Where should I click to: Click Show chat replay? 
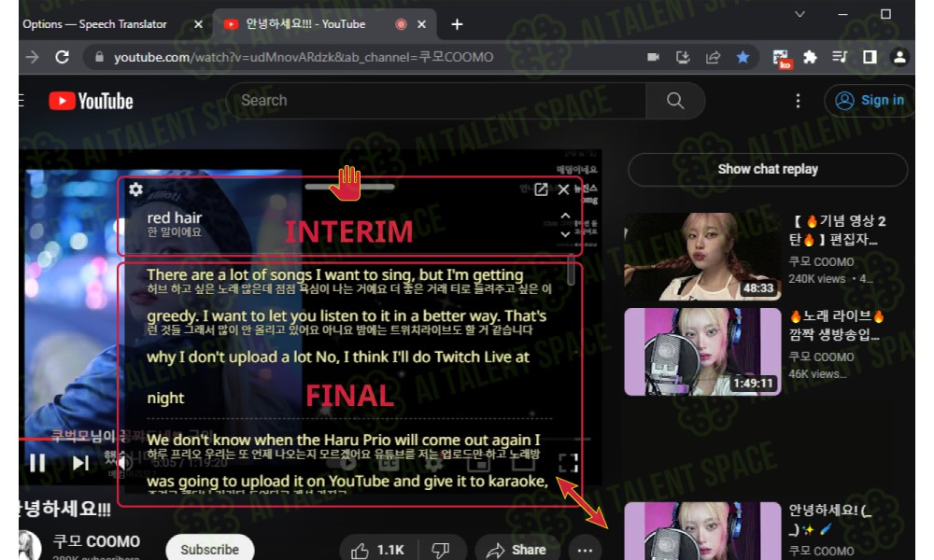[768, 169]
